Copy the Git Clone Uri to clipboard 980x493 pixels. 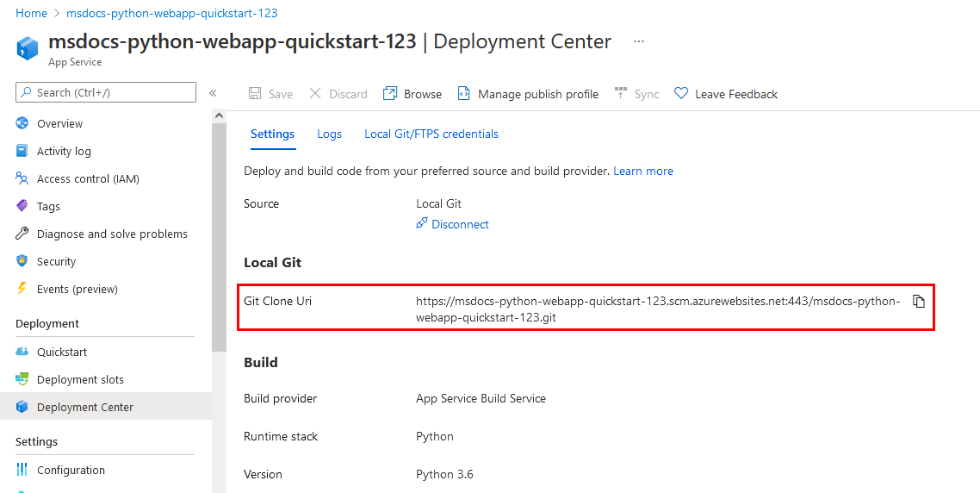coord(919,302)
